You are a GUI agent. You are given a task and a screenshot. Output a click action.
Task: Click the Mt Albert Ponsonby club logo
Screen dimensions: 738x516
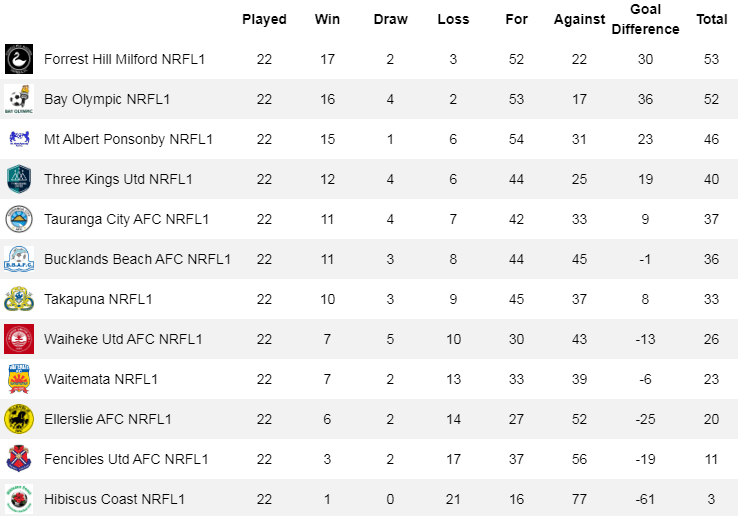[x=19, y=139]
